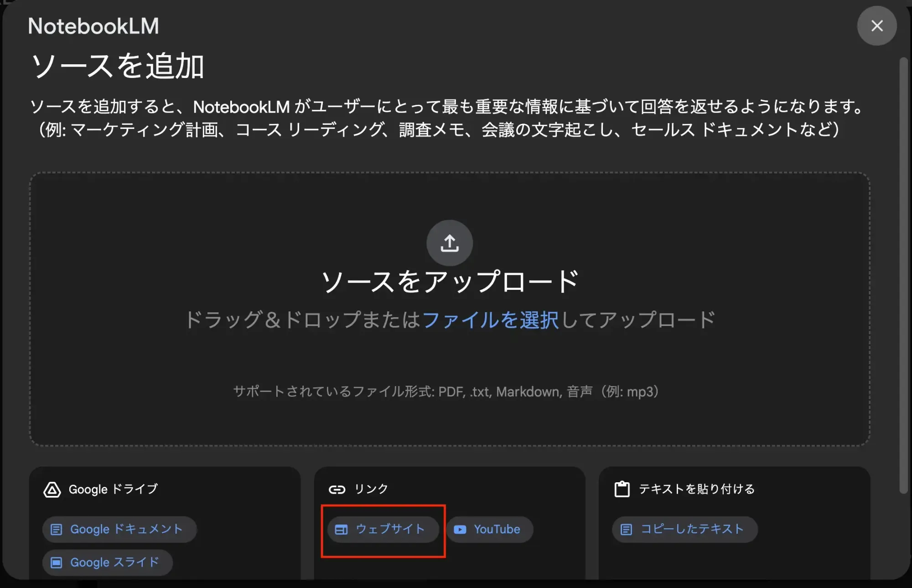This screenshot has width=912, height=588.
Task: Select the Google ドキュメント chip
Action: point(119,529)
